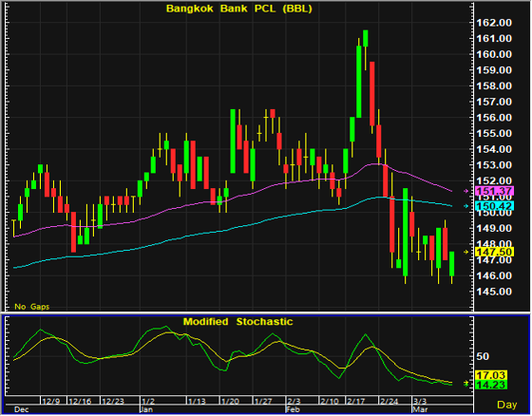Click the Bangkok Bank PCL (BBL) chart title
Viewport: 532px width, 416px height.
pos(238,9)
